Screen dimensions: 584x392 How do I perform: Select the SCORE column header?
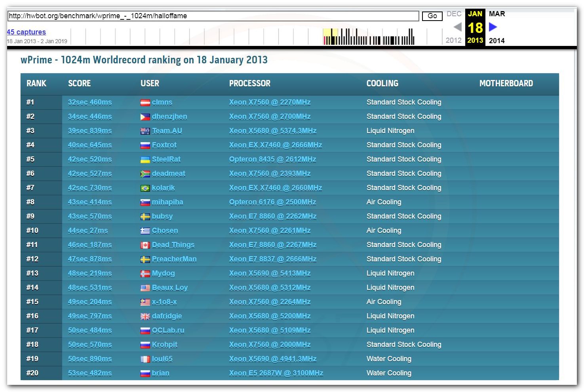(x=79, y=84)
